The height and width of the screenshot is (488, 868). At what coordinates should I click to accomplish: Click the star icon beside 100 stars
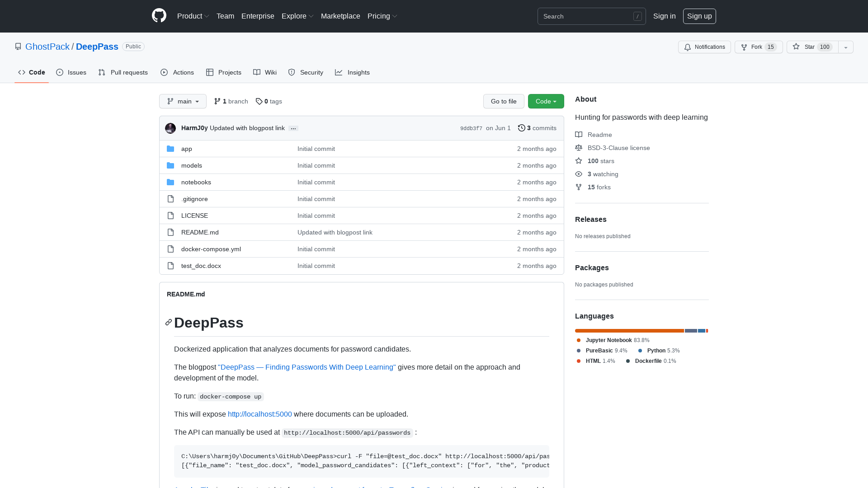tap(579, 161)
